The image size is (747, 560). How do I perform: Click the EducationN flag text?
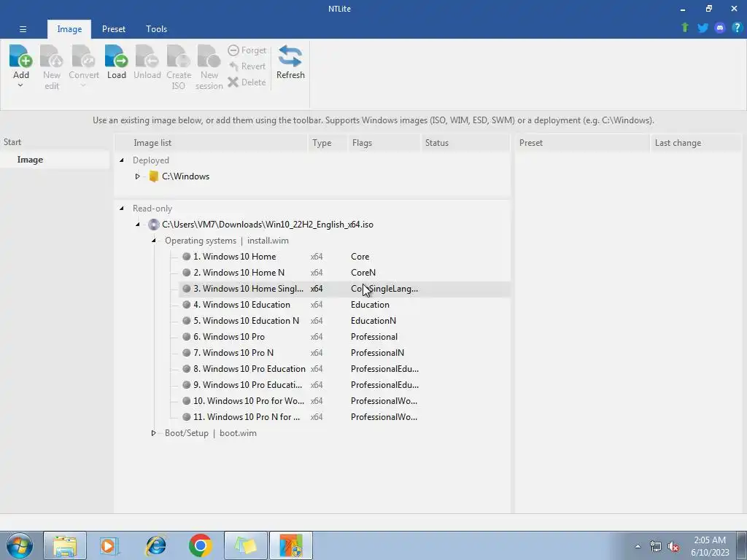[373, 321]
